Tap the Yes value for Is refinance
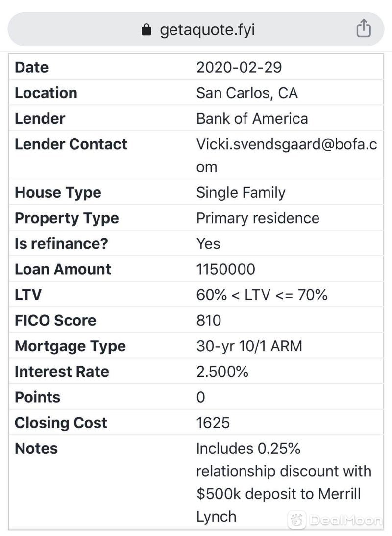The width and height of the screenshot is (392, 536). coord(208,244)
